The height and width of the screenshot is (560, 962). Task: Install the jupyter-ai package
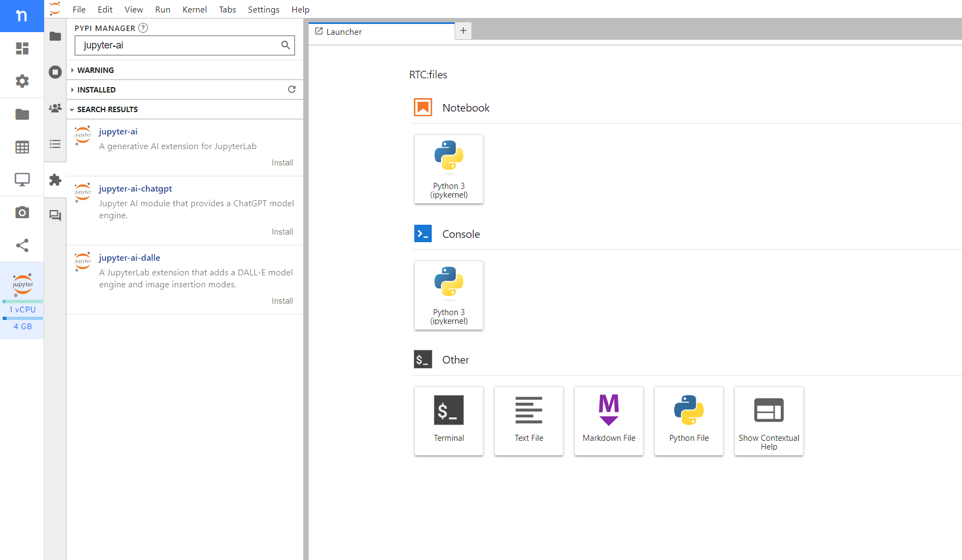point(282,163)
